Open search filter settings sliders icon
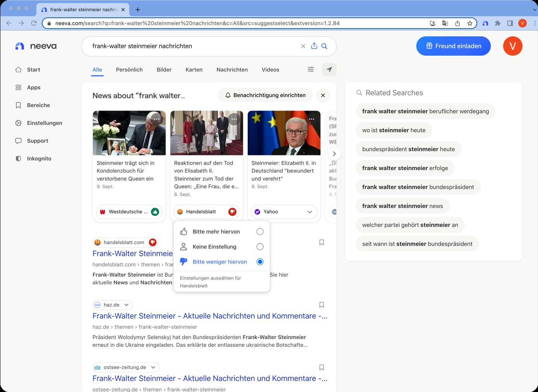Viewport: 538px width, 392px height. [x=311, y=70]
